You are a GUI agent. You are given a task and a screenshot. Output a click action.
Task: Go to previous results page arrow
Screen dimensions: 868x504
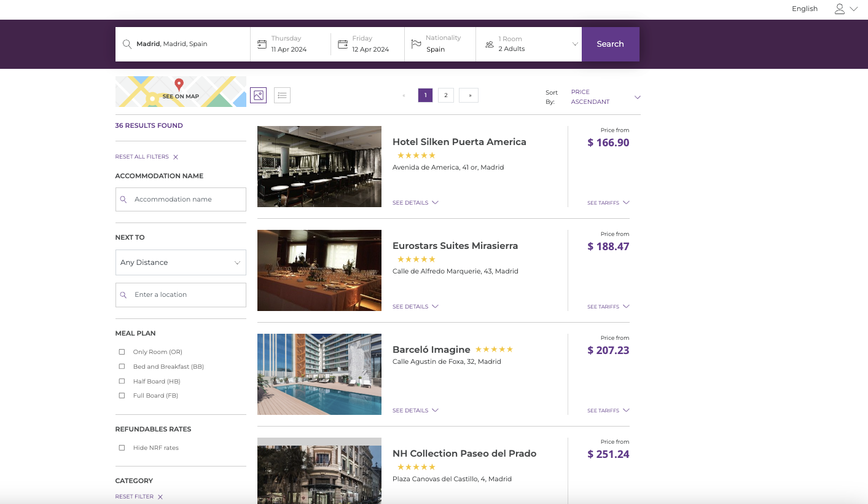click(x=404, y=95)
